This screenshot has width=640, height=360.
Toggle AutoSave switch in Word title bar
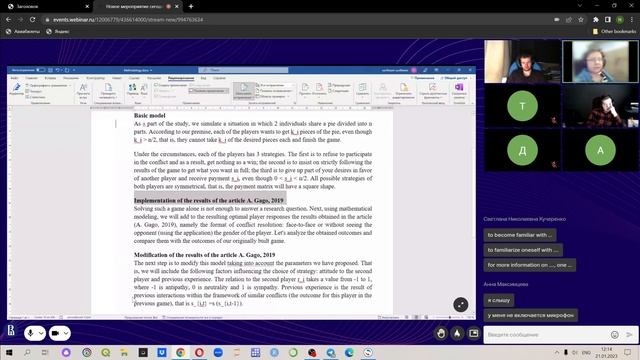40,70
